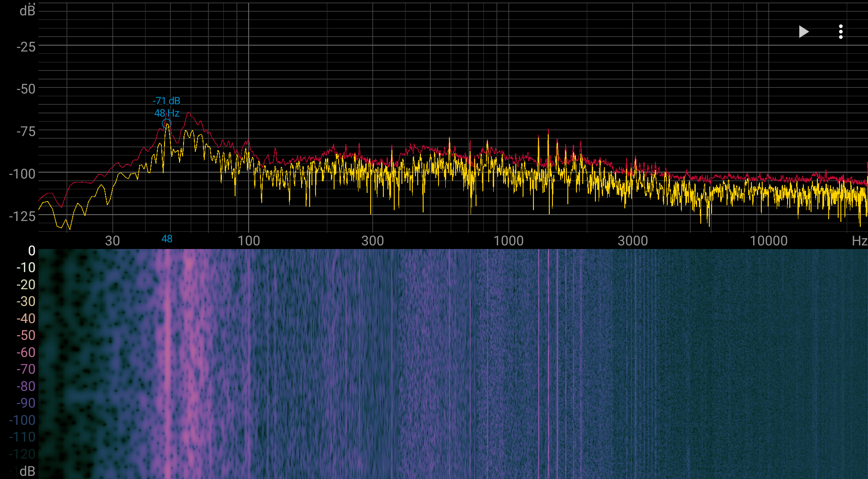Image resolution: width=868 pixels, height=479 pixels.
Task: Resume the spectrum analyzer with play button
Action: pyautogui.click(x=803, y=32)
